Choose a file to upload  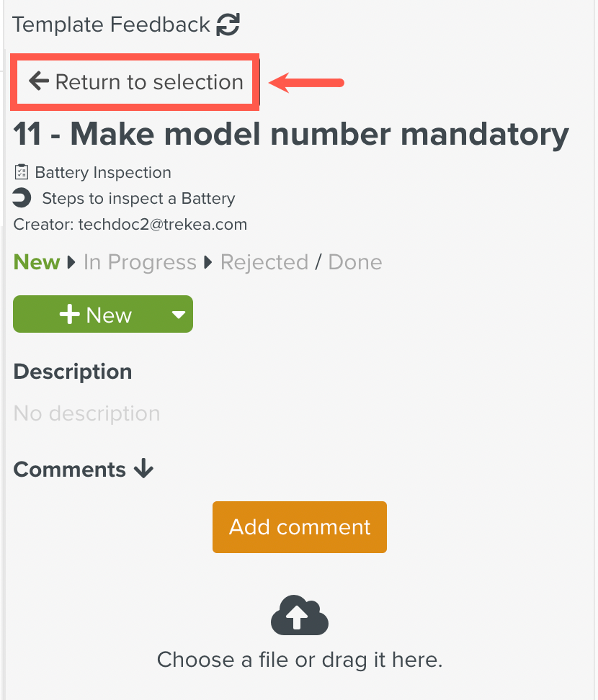point(300,660)
